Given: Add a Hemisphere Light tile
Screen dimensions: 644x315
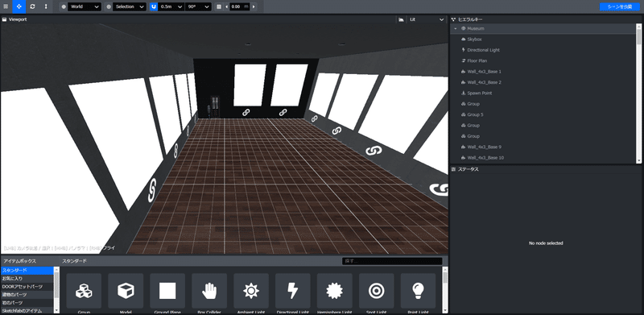Looking at the screenshot, I should pos(335,291).
